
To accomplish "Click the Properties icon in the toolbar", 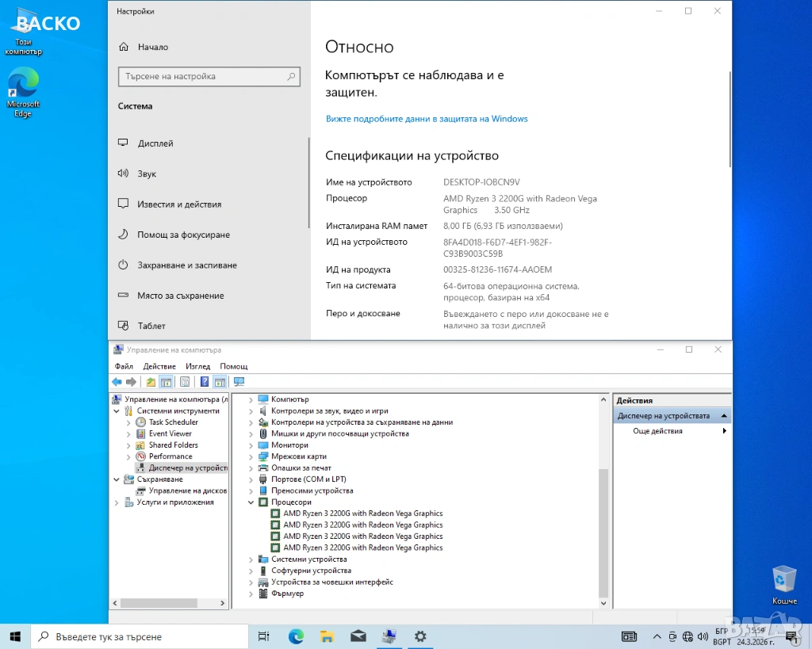I will pos(184,382).
